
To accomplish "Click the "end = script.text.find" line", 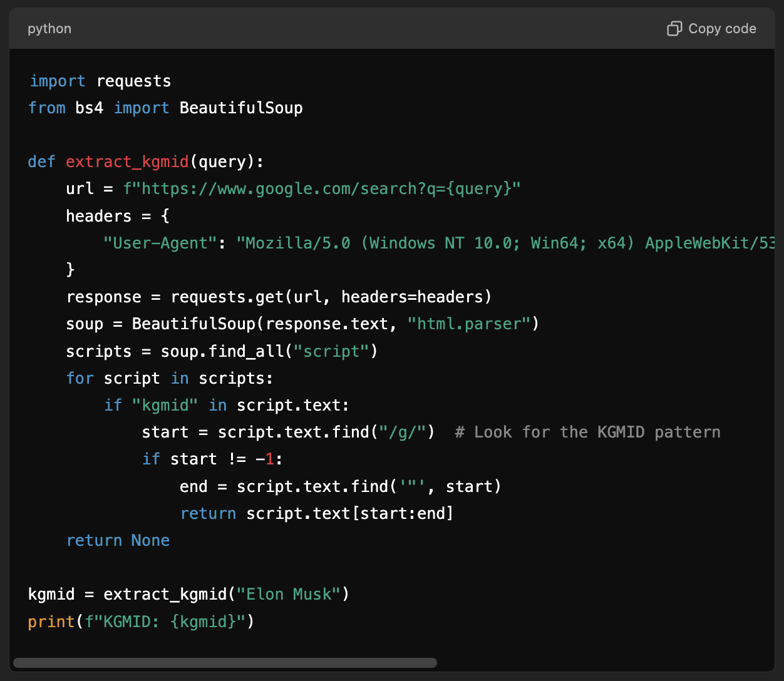I will point(341,486).
